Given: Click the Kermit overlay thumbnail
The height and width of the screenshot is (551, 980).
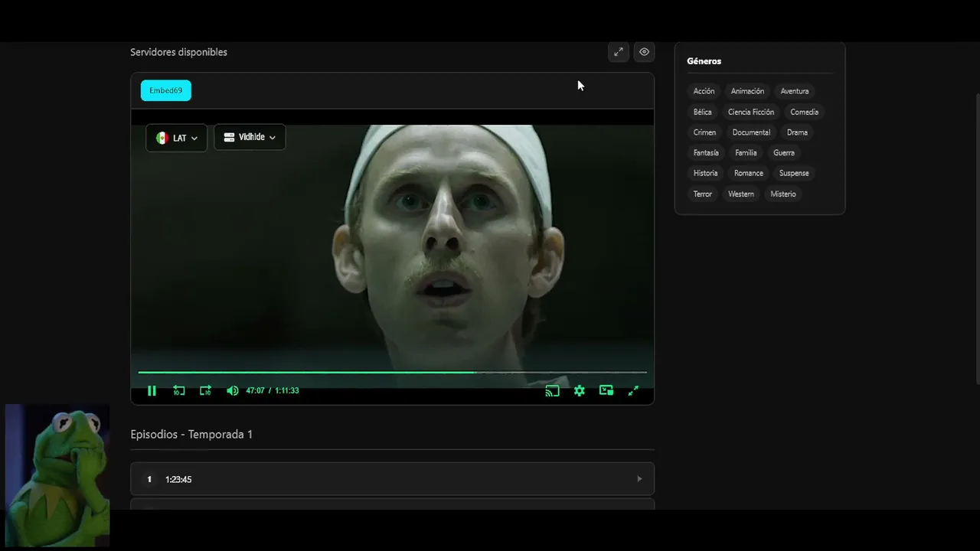Looking at the screenshot, I should tap(57, 475).
